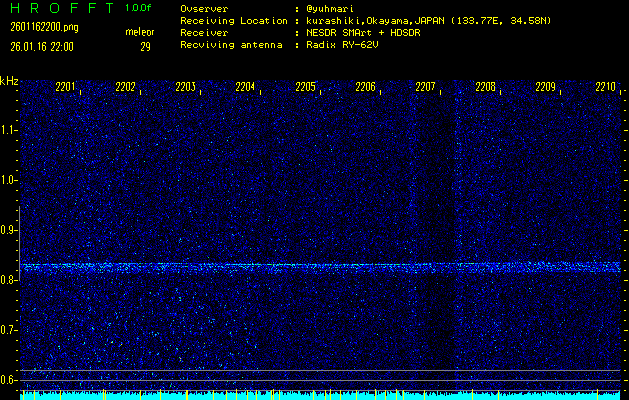Select the 2203 time tick label
629x400 pixels.
(x=186, y=87)
